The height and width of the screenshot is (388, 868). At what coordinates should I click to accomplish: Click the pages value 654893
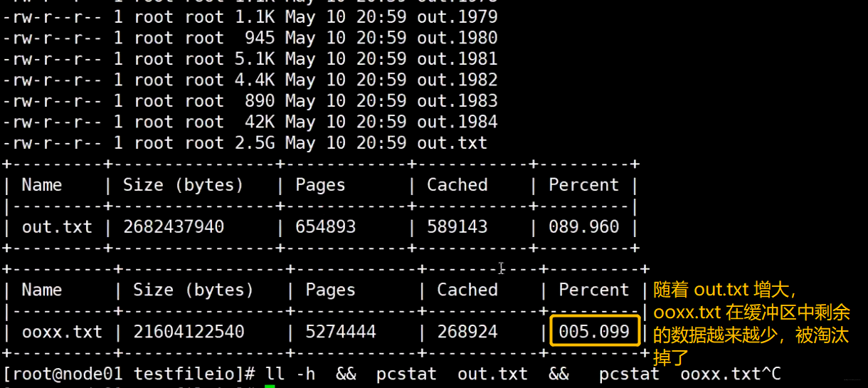coord(326,227)
